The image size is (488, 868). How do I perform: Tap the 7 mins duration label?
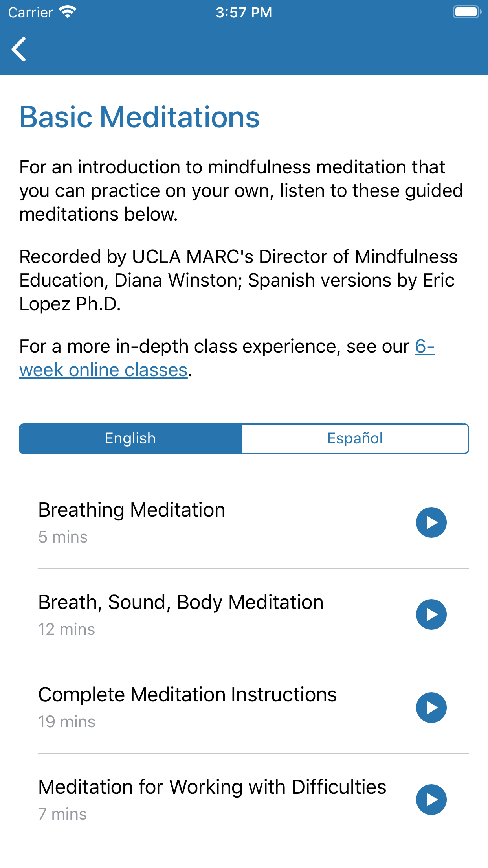pyautogui.click(x=62, y=814)
